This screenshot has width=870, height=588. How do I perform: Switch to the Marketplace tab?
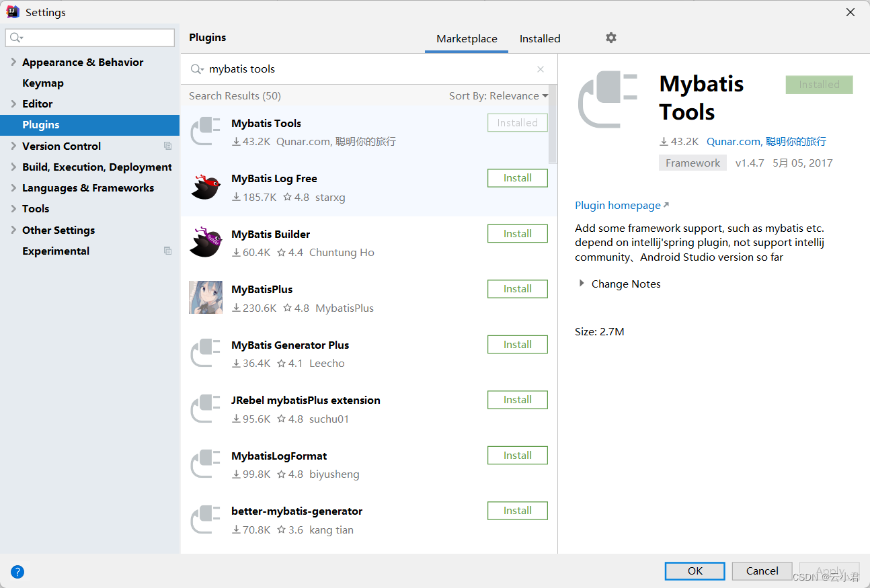[x=467, y=39]
